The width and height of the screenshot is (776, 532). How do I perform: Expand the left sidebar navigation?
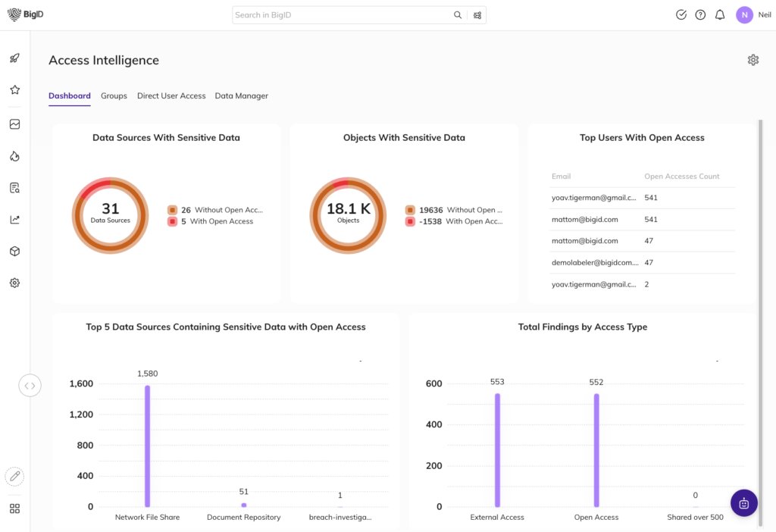(x=30, y=386)
